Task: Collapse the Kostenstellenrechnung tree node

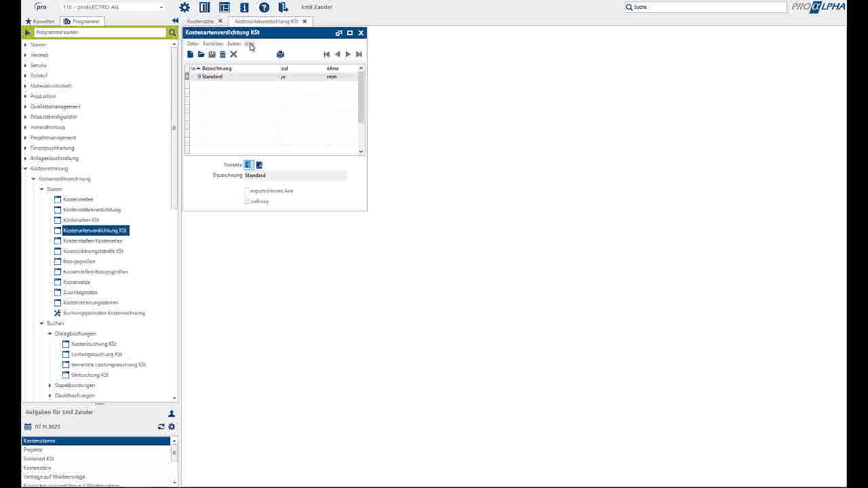Action: tap(34, 179)
